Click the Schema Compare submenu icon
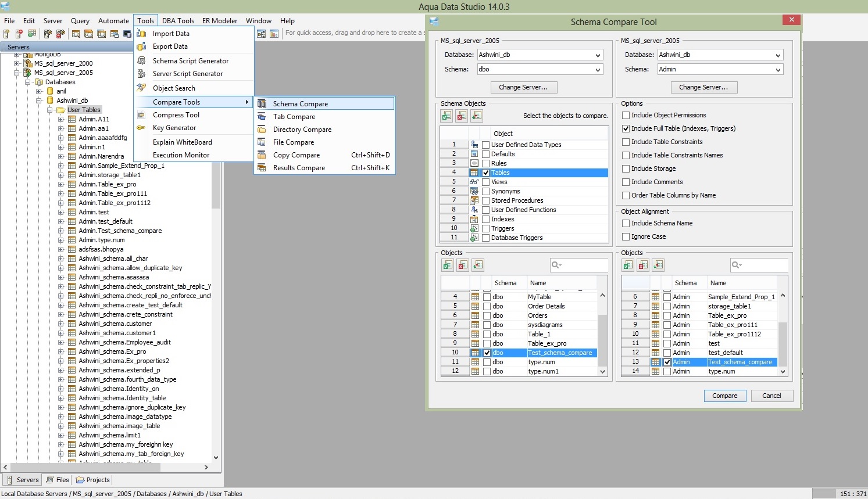 262,103
